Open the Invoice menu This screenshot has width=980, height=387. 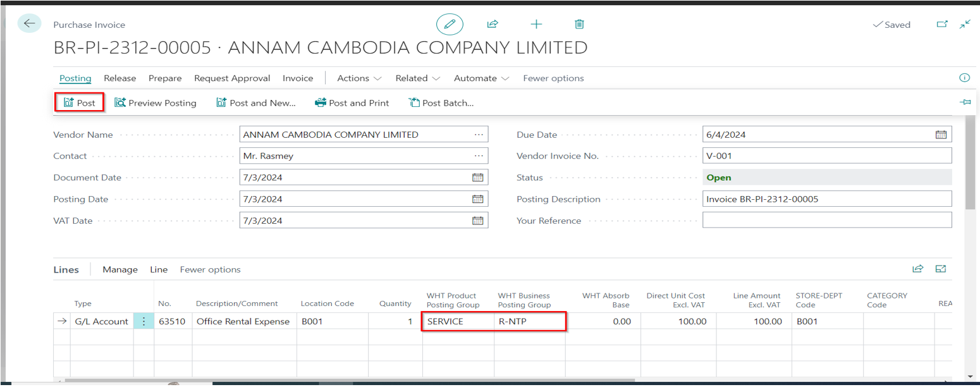click(298, 78)
